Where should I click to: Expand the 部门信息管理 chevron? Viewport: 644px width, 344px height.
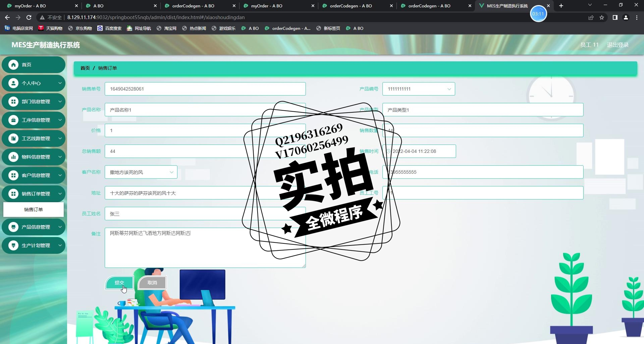pos(60,102)
